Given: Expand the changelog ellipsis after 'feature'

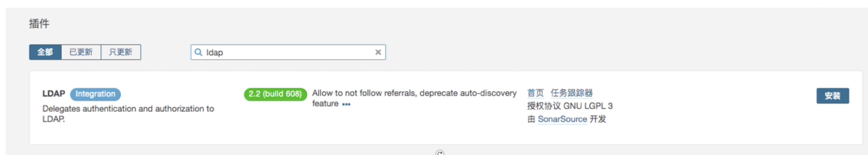Looking at the screenshot, I should (x=346, y=104).
